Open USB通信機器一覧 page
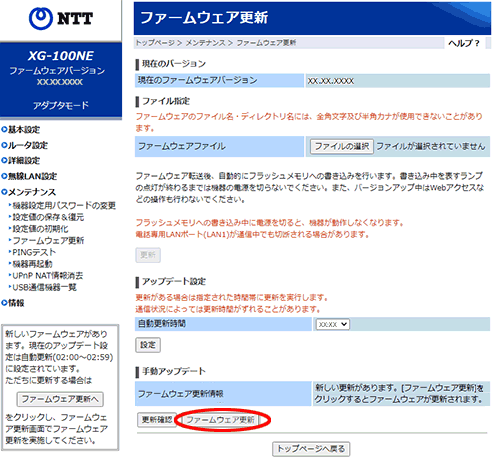This screenshot has width=500, height=460. [43, 287]
